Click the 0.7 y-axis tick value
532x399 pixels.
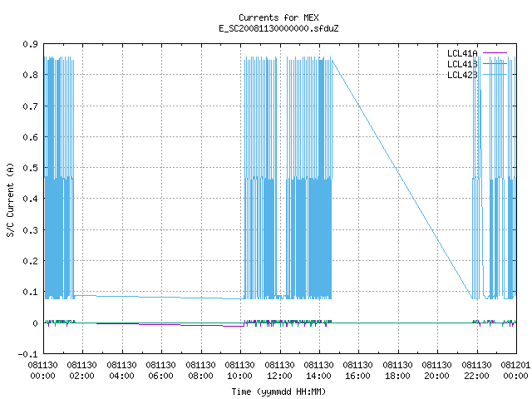(30, 106)
